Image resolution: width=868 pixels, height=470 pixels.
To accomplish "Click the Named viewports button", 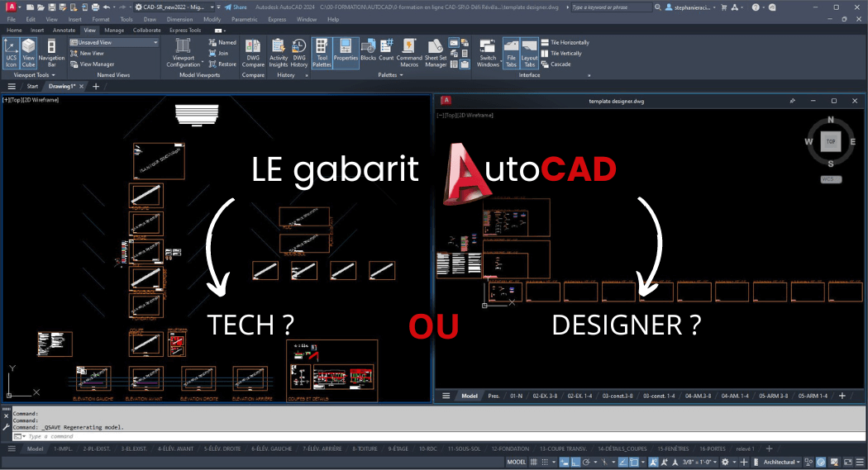I will (x=222, y=42).
